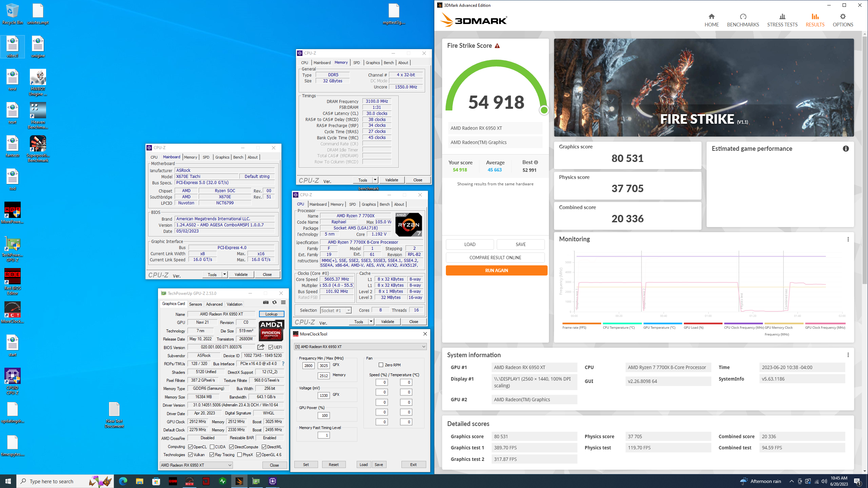Expand the GPU selector dropdown in MoreClockTool
868x488 pixels.
point(423,347)
